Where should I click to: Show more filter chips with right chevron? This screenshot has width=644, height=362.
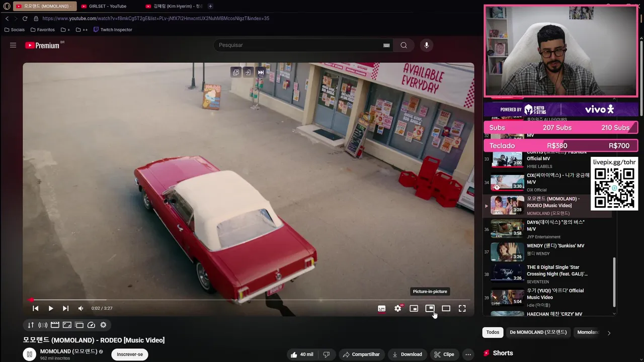click(609, 333)
